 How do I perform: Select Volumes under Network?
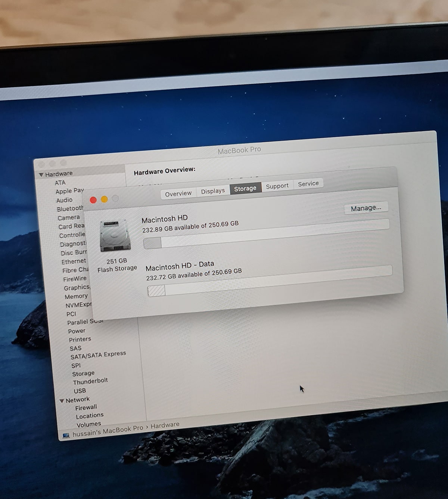pos(88,424)
